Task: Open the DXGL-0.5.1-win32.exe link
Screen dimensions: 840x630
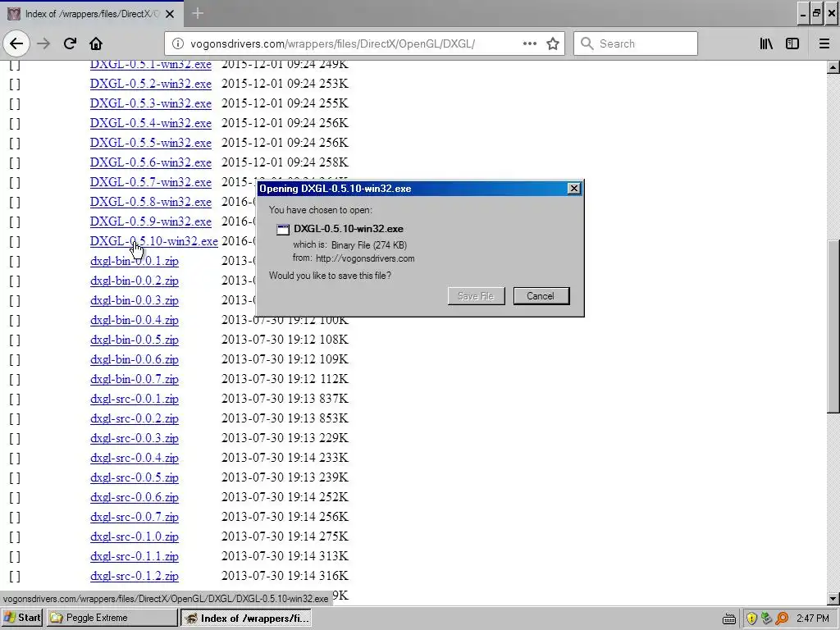Action: tap(151, 64)
